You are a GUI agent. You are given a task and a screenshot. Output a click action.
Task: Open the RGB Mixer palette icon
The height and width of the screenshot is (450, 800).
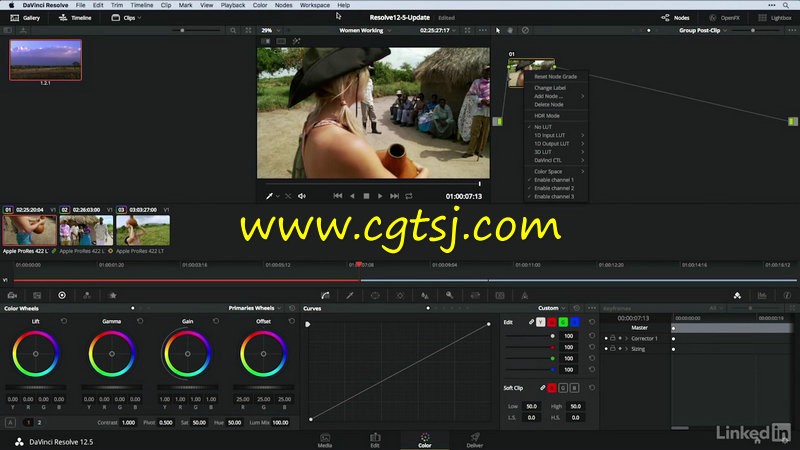tap(87, 295)
